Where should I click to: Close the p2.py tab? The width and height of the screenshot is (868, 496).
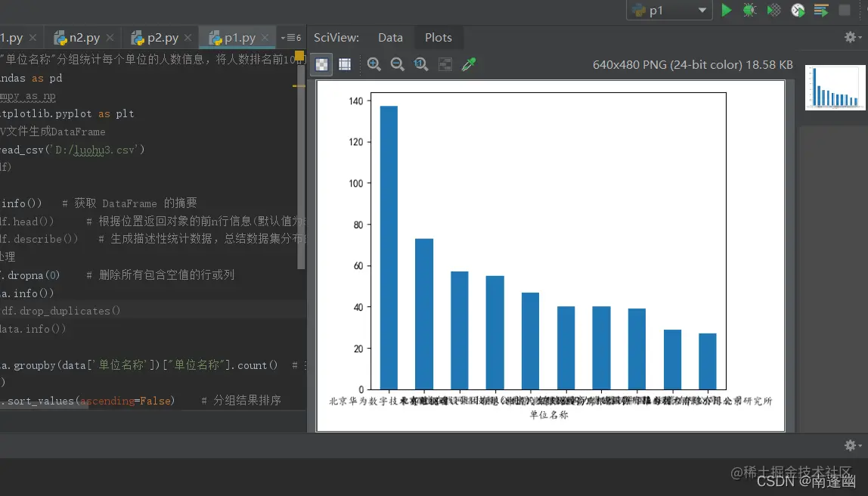pos(188,38)
